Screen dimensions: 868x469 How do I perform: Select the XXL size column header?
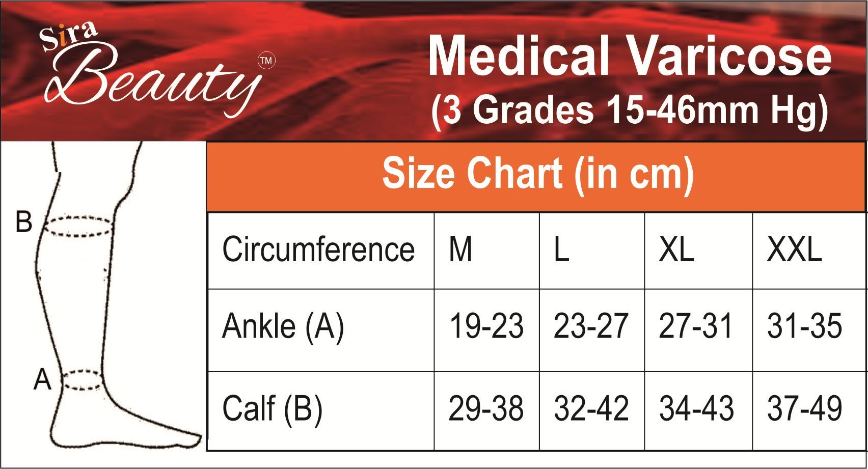tap(809, 250)
